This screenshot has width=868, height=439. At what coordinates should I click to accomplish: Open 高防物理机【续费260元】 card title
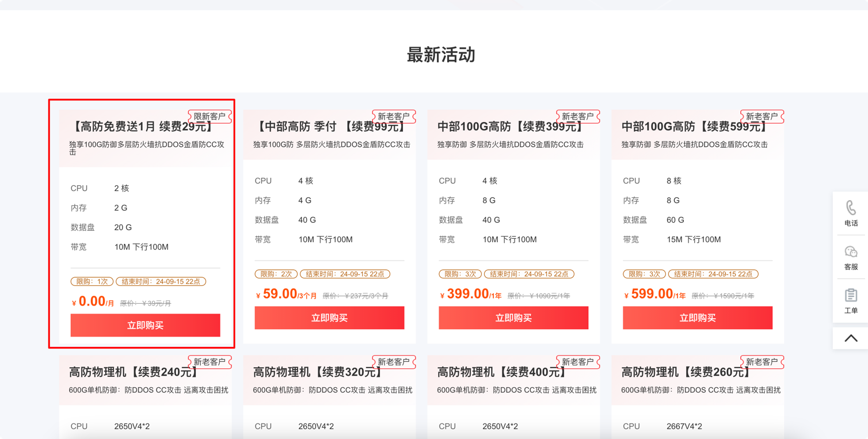pyautogui.click(x=687, y=372)
